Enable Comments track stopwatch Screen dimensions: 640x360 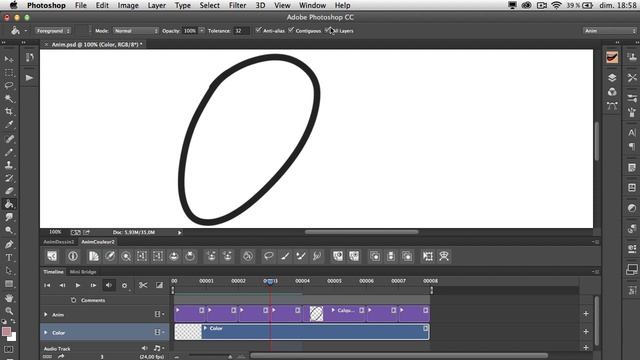tap(73, 300)
